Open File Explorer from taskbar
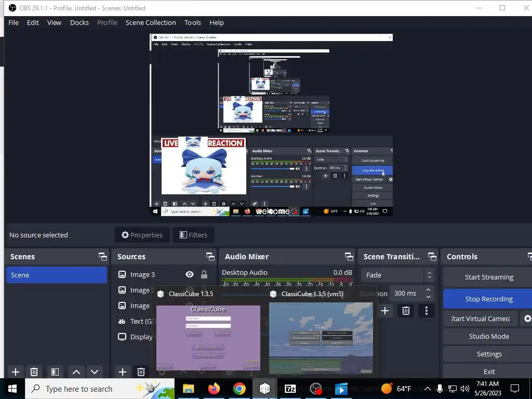The image size is (532, 399). pyautogui.click(x=188, y=389)
